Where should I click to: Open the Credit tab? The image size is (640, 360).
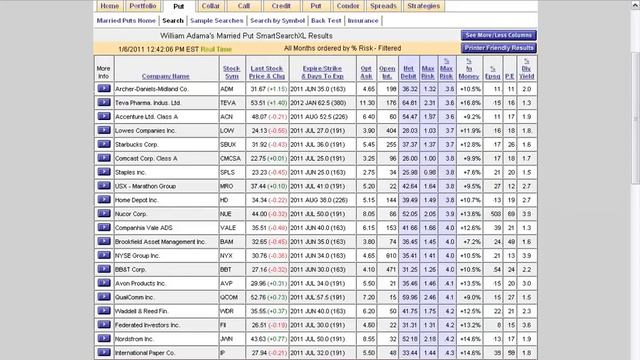[281, 6]
